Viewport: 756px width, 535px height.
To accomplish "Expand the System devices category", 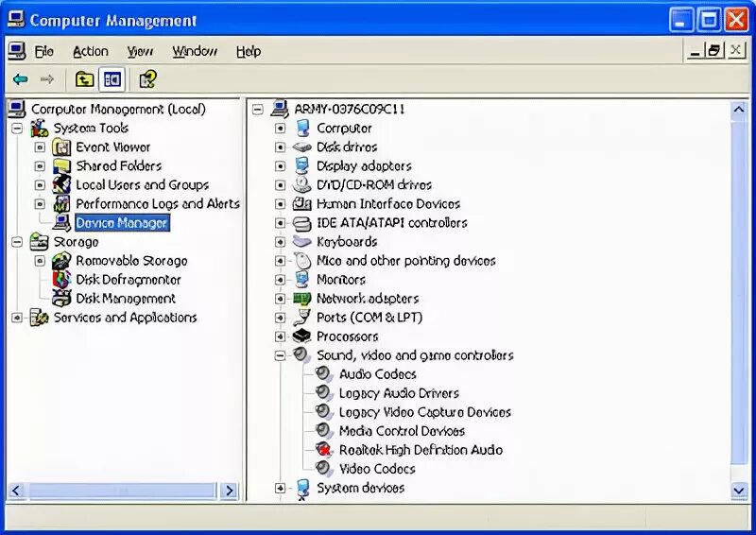I will point(280,488).
